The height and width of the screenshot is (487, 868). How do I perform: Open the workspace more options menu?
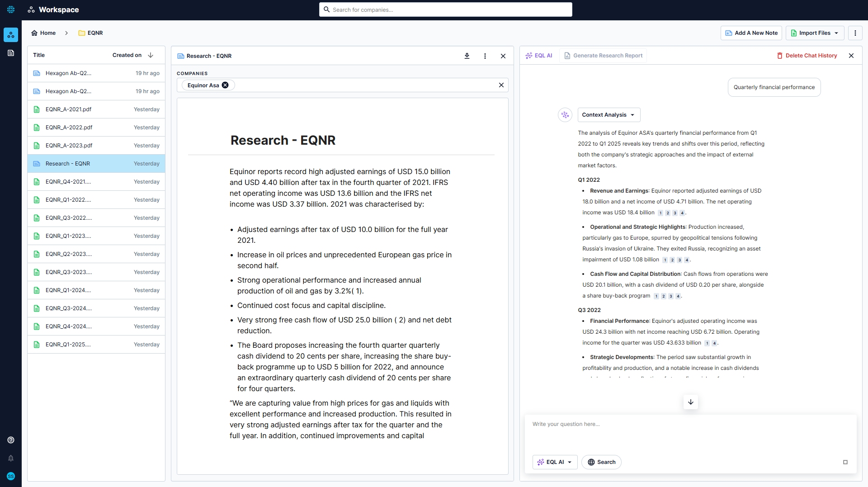855,33
